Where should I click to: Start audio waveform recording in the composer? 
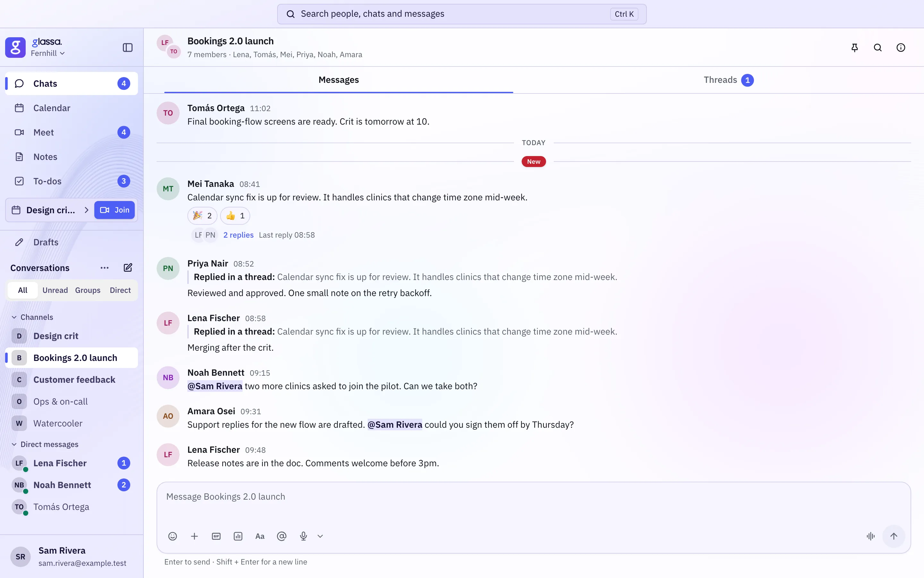pyautogui.click(x=870, y=536)
